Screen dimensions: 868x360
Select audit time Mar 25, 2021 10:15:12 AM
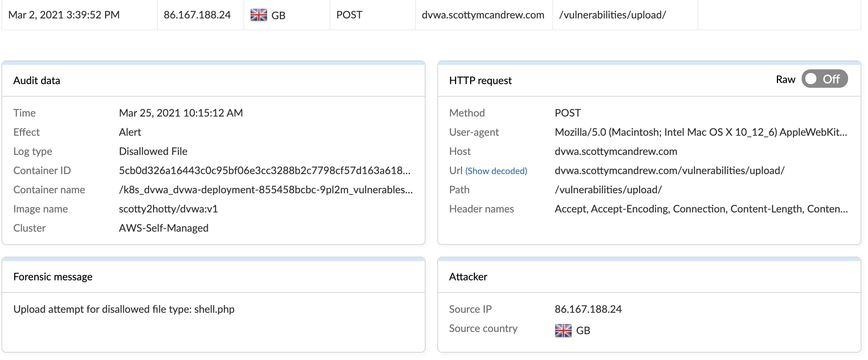coord(181,113)
